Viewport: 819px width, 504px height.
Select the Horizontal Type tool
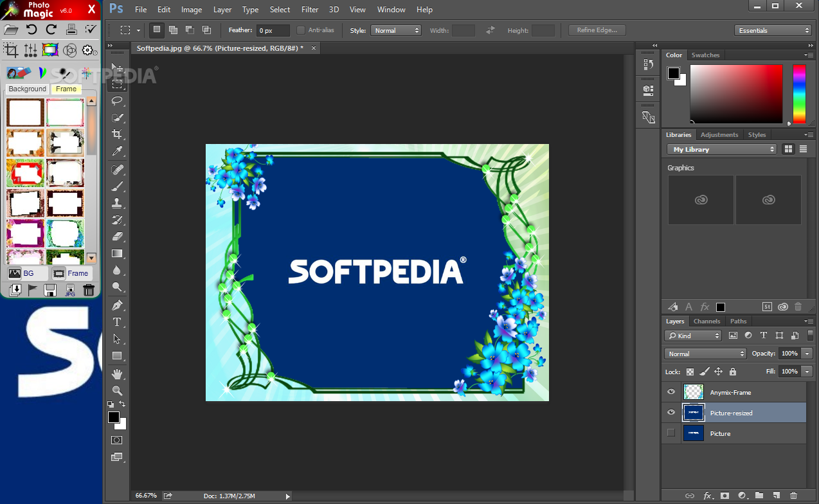tap(117, 322)
